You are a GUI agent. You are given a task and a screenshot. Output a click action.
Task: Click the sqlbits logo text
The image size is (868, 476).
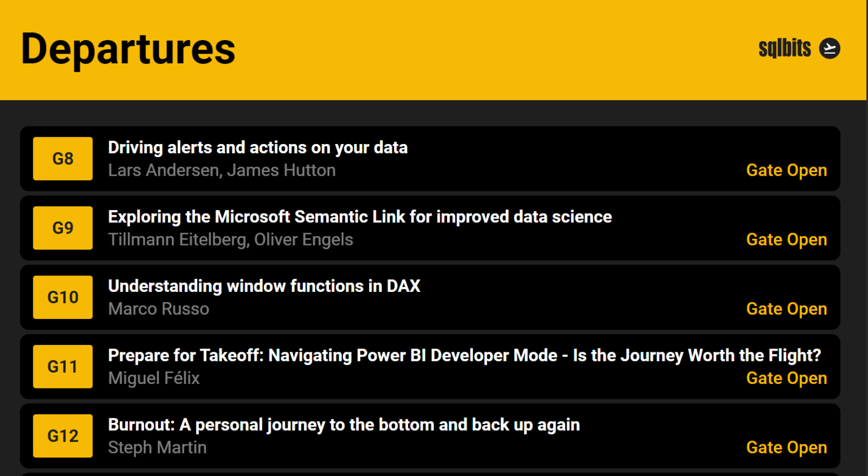pyautogui.click(x=784, y=48)
